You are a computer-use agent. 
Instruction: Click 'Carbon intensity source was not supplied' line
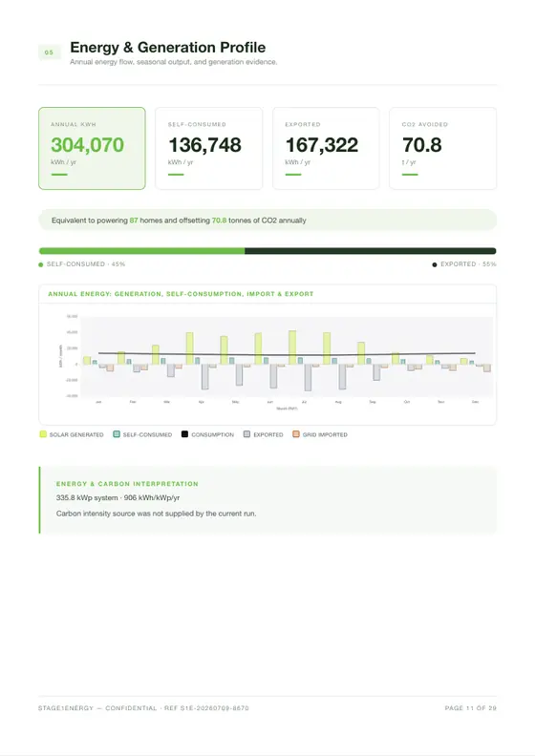pos(157,514)
